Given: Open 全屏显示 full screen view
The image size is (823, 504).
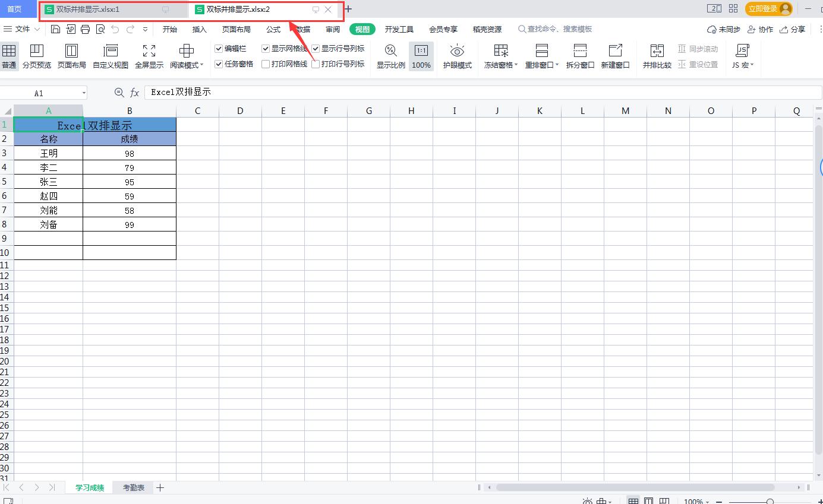Looking at the screenshot, I should pyautogui.click(x=149, y=56).
